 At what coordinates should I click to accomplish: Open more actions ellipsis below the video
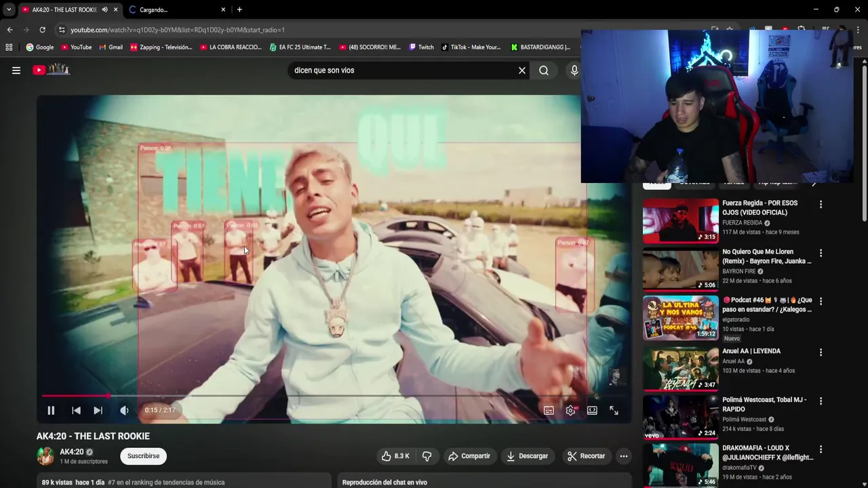pos(623,456)
